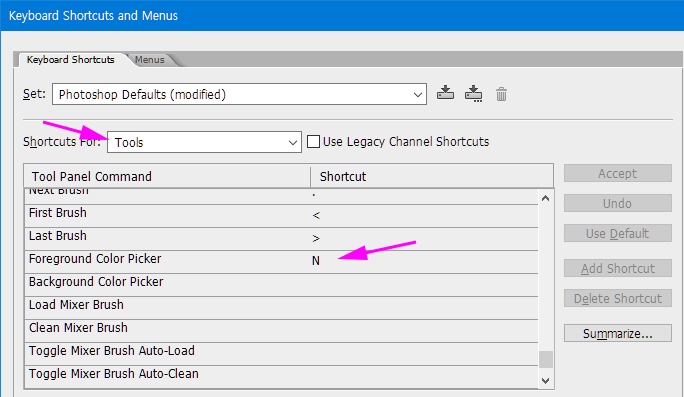Save changes to the current shortcut set

(x=445, y=93)
